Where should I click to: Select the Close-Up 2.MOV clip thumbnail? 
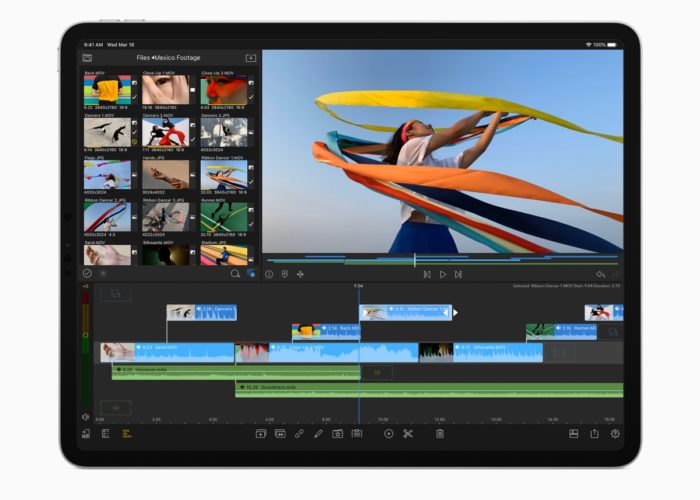click(224, 89)
